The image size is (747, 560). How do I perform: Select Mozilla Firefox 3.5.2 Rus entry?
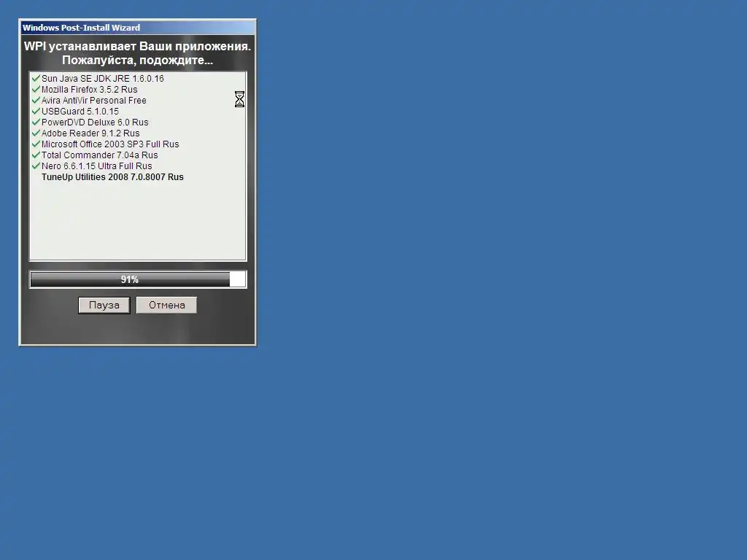[90, 90]
